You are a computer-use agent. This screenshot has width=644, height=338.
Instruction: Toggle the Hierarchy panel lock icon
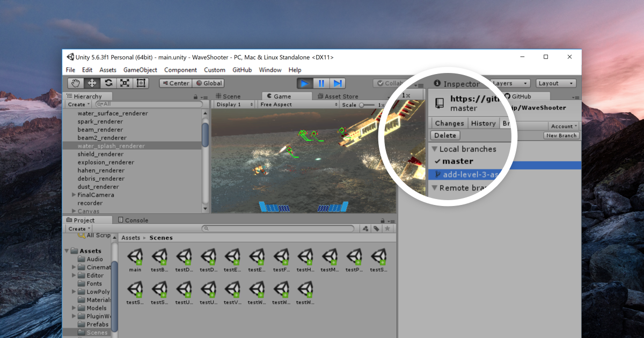pos(195,97)
